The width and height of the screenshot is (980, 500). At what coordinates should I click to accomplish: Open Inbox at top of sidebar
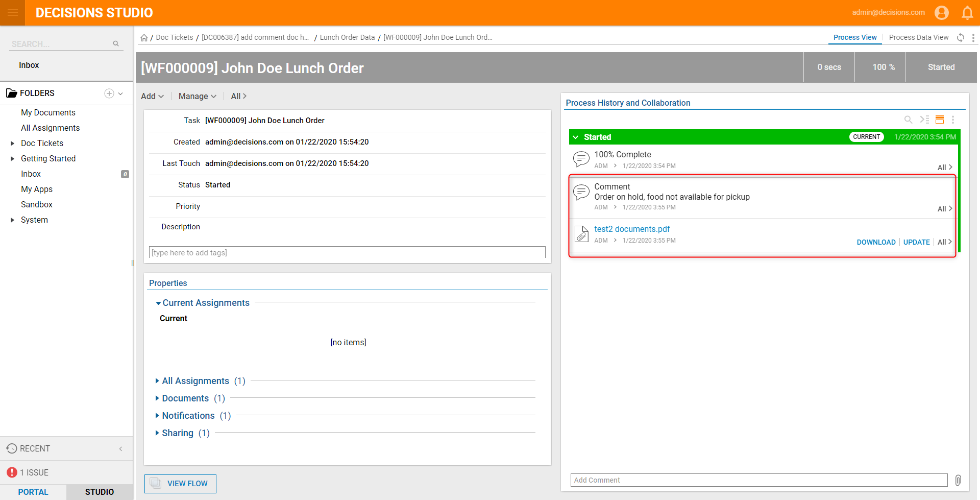coord(29,65)
